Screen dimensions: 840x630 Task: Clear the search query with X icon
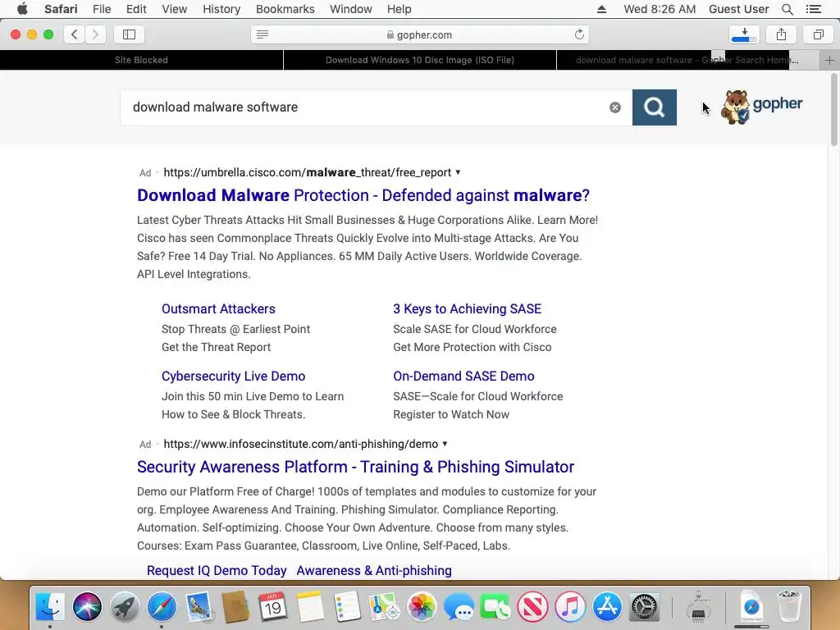click(x=615, y=107)
